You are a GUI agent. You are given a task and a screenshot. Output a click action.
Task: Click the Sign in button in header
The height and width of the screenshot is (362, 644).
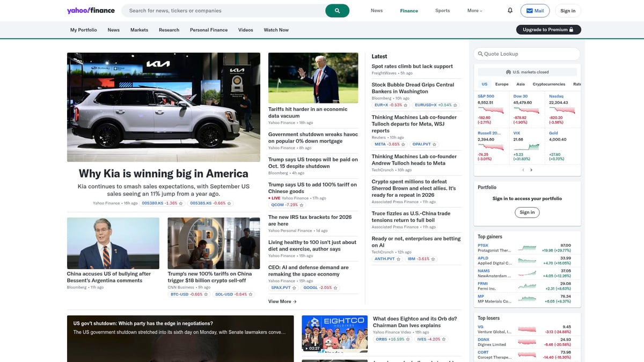[x=568, y=11]
